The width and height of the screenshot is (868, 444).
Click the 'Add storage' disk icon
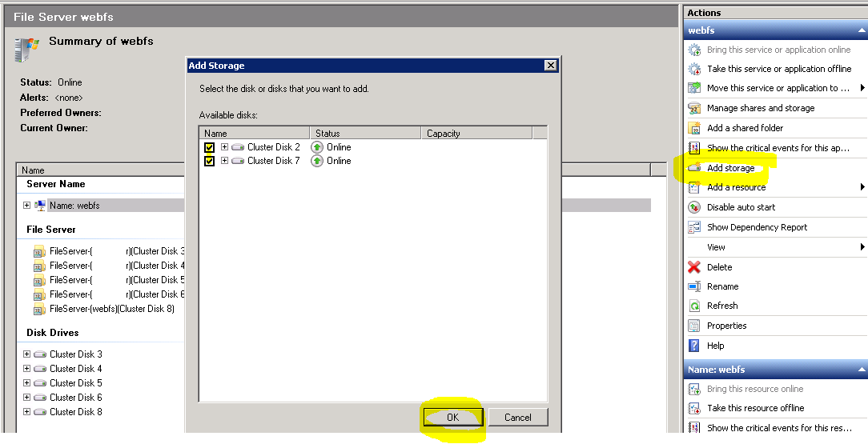pos(694,167)
